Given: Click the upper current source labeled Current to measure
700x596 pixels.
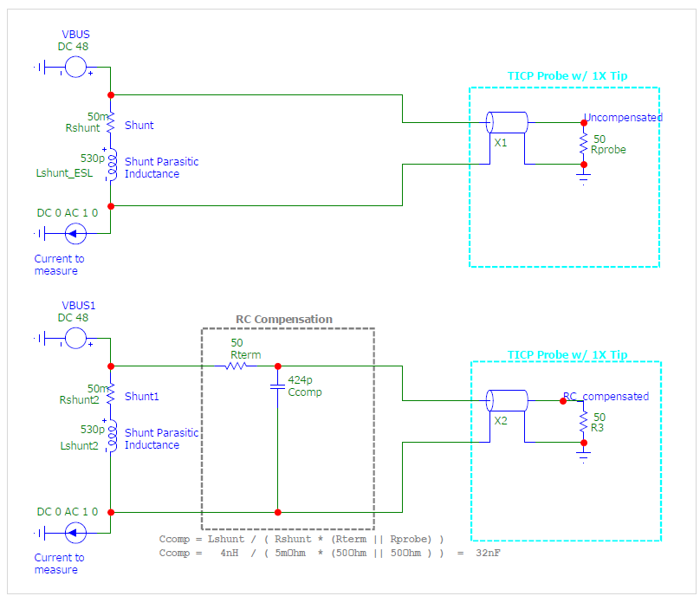Looking at the screenshot, I should click(x=75, y=234).
